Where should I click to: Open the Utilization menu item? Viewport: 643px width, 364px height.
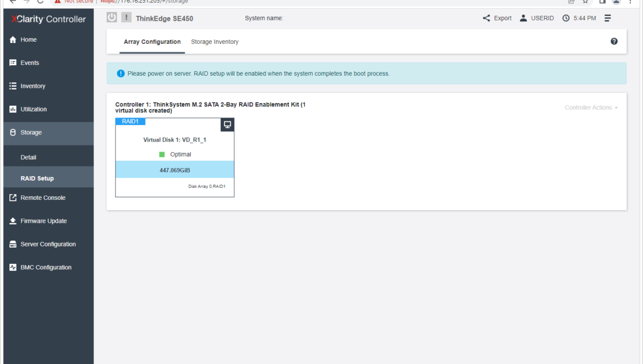pyautogui.click(x=48, y=109)
